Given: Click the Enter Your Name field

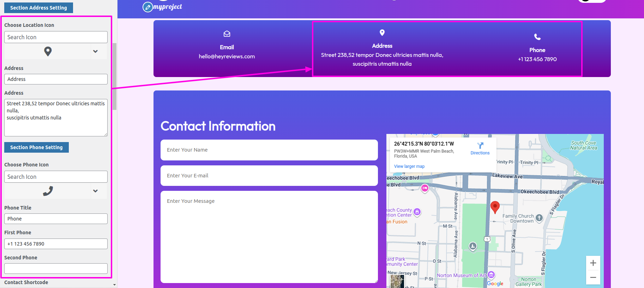Looking at the screenshot, I should 269,150.
